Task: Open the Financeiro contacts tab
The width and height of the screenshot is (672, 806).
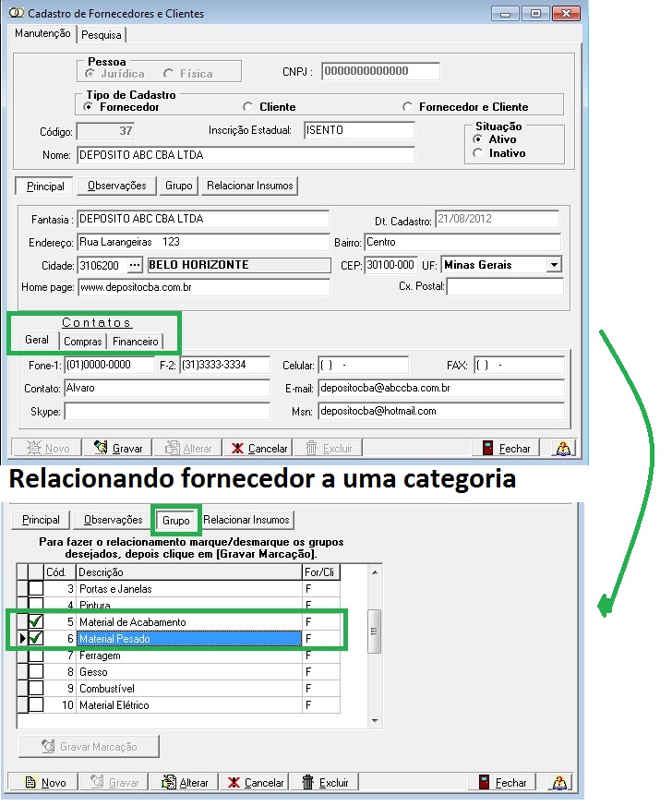Action: coord(135,341)
